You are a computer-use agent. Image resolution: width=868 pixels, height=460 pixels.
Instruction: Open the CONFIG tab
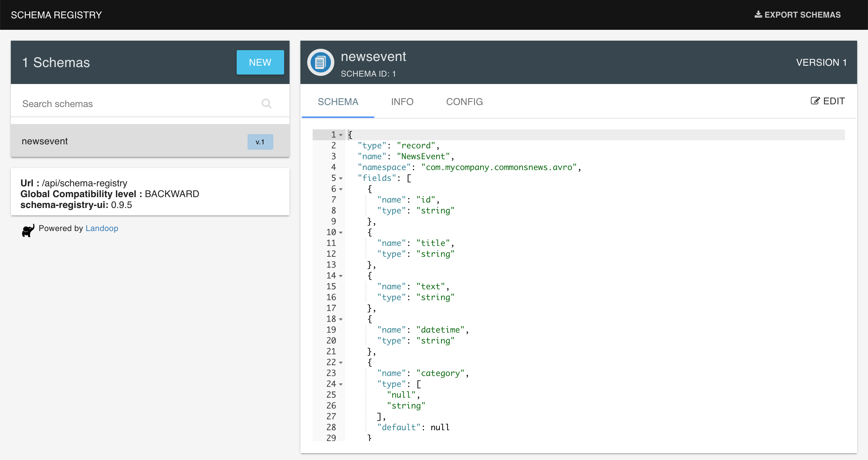click(464, 102)
